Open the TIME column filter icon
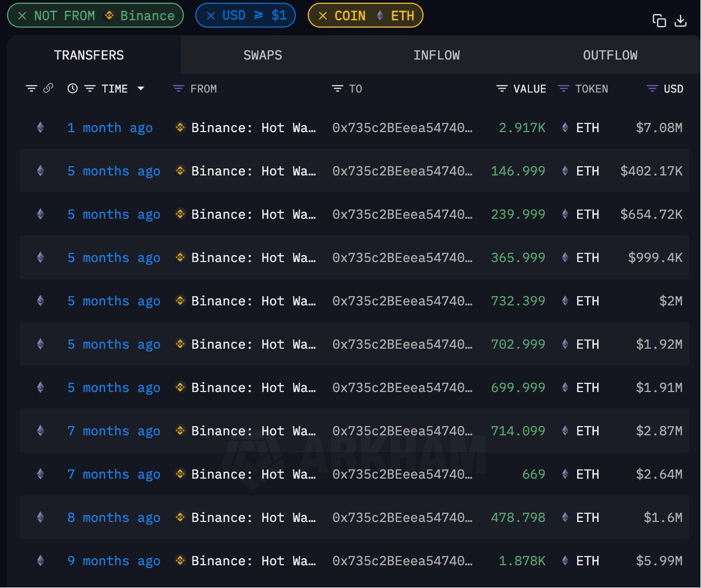Image resolution: width=701 pixels, height=588 pixels. 90,88
